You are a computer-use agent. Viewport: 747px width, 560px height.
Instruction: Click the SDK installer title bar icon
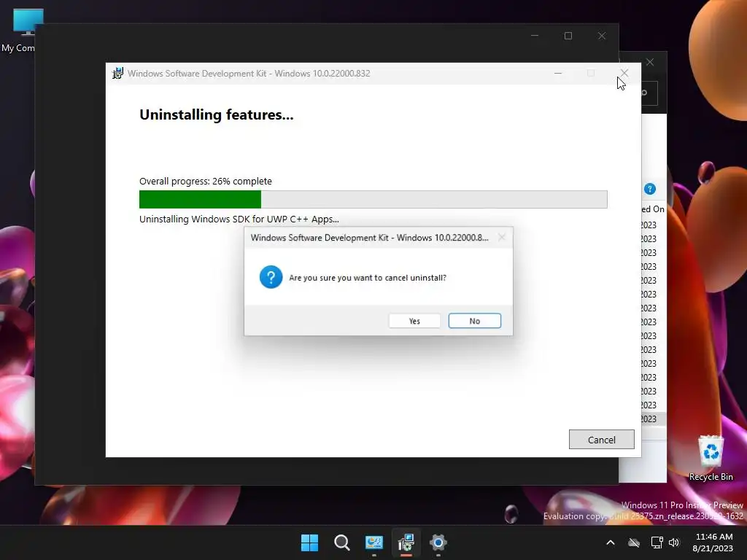pos(117,74)
